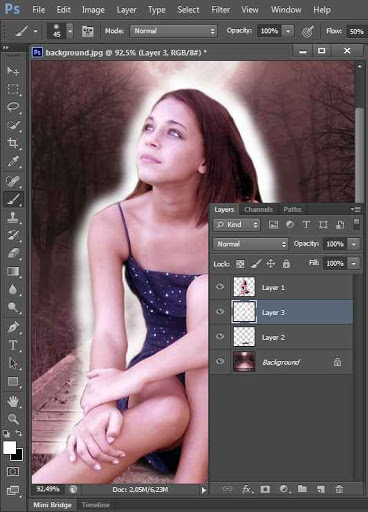
Task: Create a new layer icon
Action: pos(321,489)
